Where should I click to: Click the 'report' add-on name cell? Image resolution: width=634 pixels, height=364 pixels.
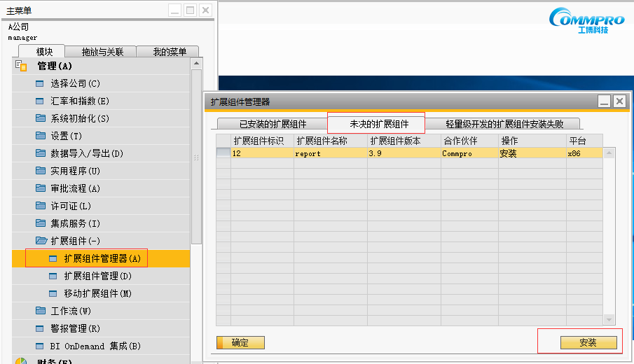(331, 153)
